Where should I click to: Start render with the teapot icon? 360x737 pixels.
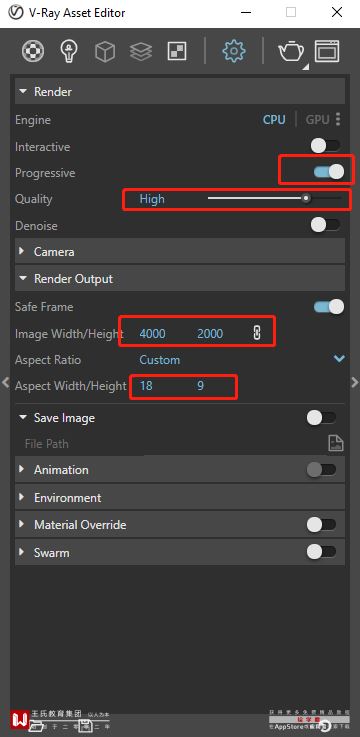click(x=291, y=51)
